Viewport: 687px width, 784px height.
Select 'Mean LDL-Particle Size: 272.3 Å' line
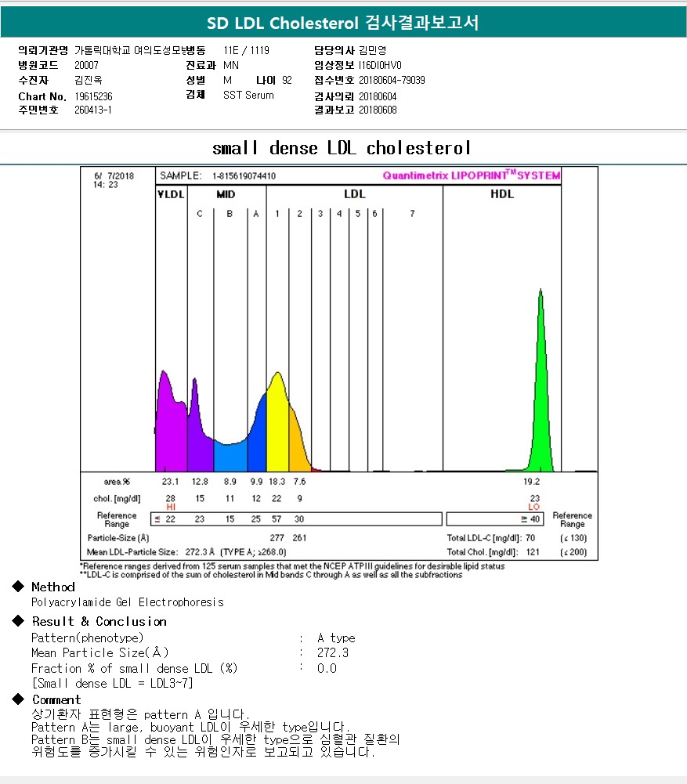[x=186, y=552]
